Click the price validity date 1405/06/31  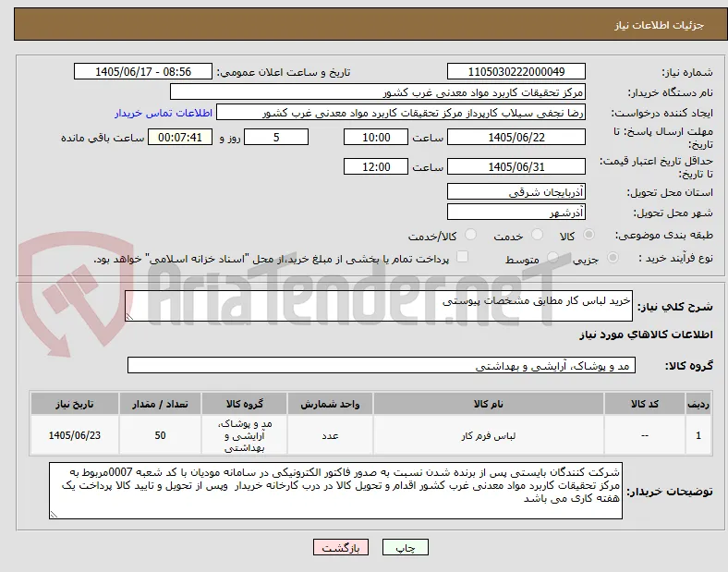516,166
